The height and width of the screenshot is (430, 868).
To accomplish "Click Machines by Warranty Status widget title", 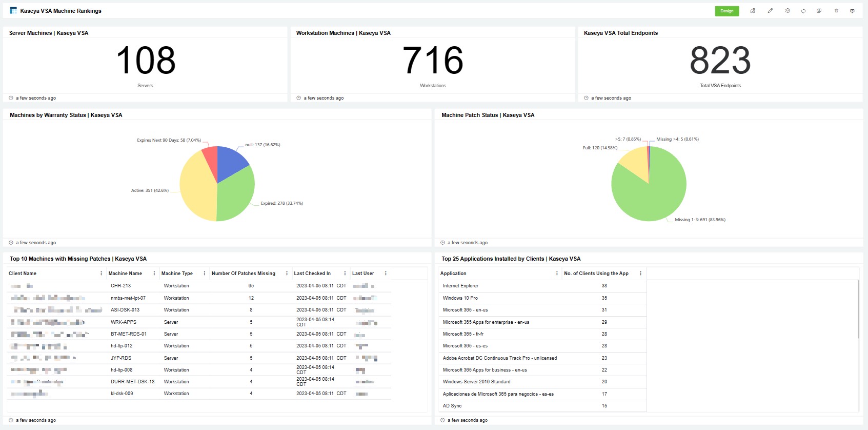I will click(x=66, y=115).
